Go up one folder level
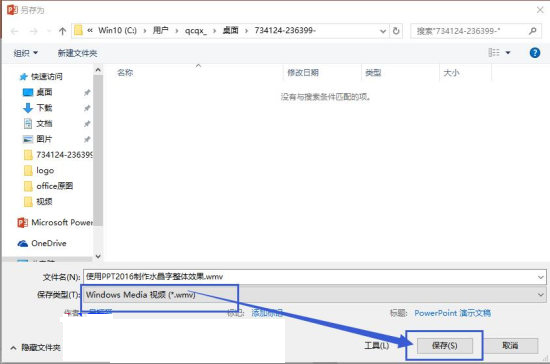 click(x=62, y=31)
